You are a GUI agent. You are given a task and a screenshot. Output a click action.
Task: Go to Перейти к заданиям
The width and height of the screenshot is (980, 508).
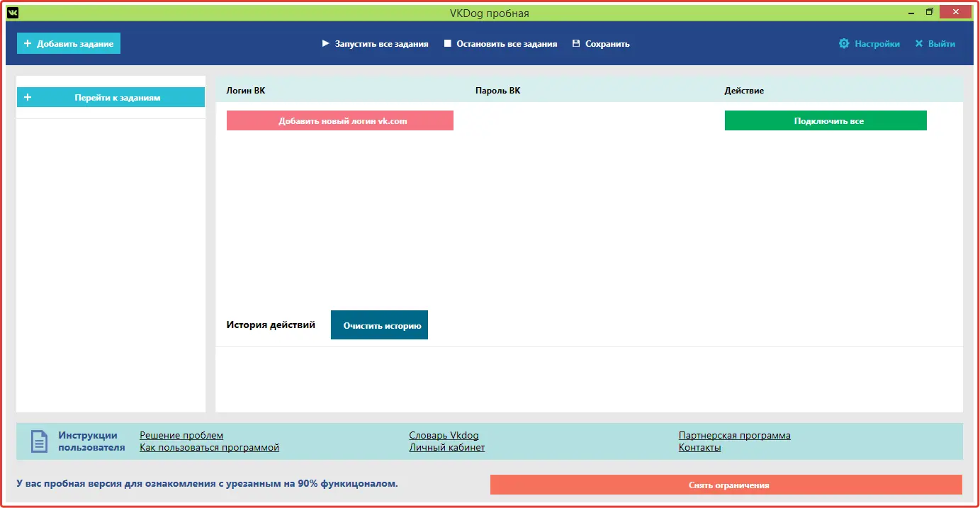111,98
